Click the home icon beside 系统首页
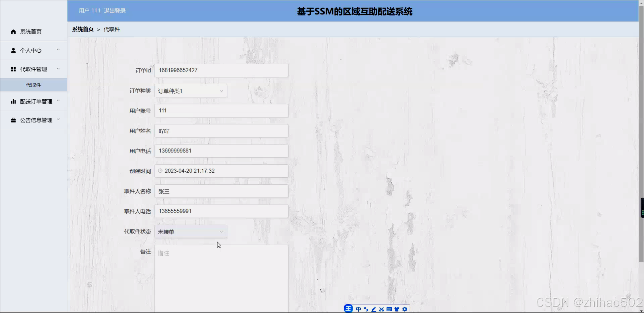Screen dimensions: 644x313 pyautogui.click(x=13, y=31)
